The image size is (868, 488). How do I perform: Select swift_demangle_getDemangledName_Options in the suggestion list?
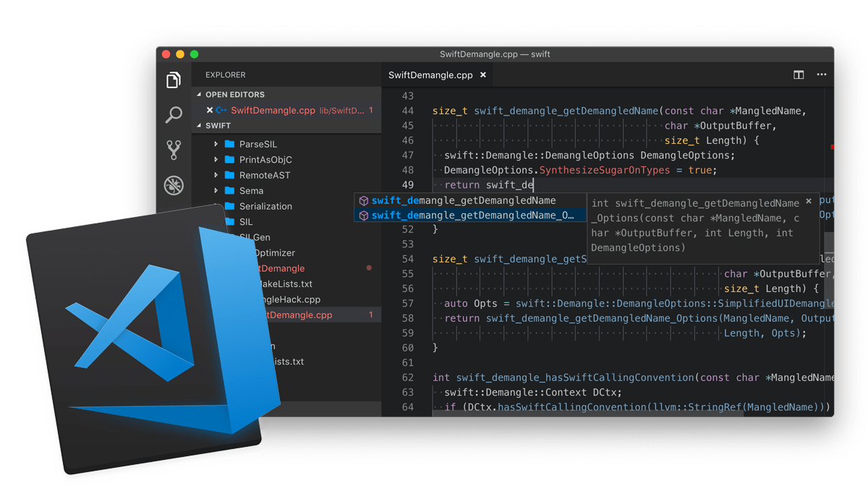point(470,215)
